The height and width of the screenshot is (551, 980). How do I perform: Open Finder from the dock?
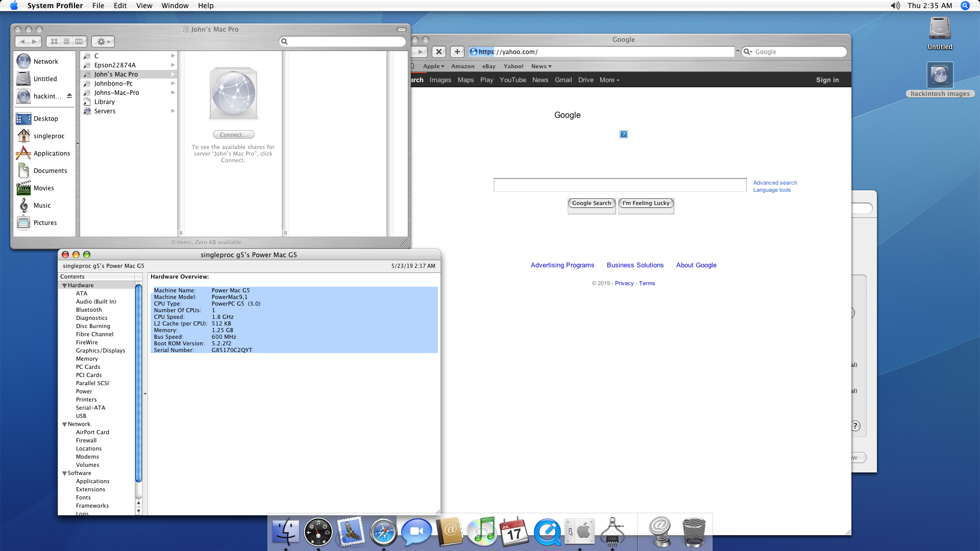click(x=285, y=532)
